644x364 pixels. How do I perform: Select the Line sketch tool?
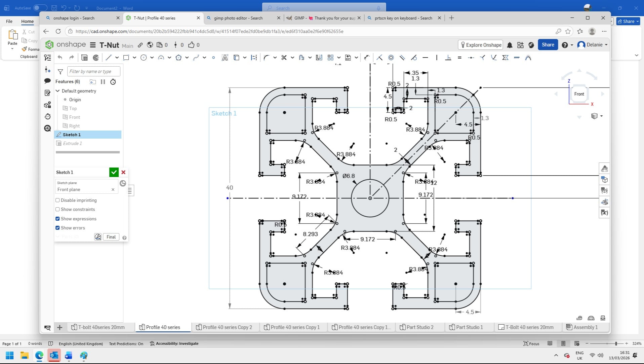click(x=108, y=58)
